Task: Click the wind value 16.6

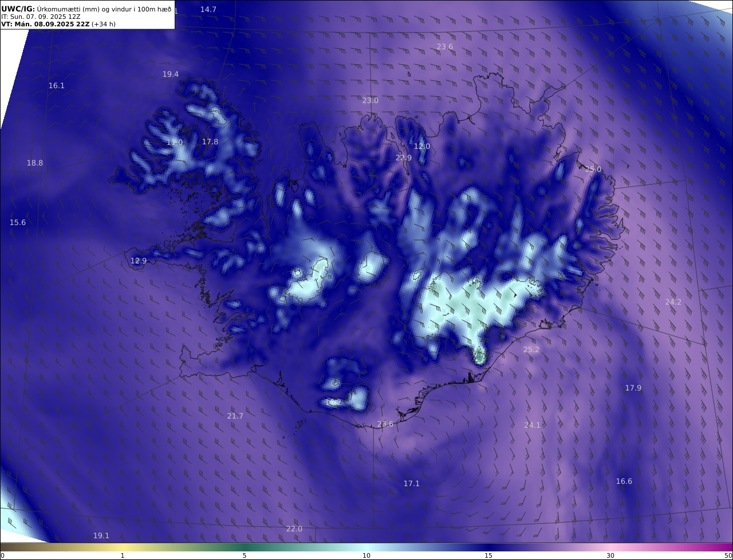Action: (624, 482)
